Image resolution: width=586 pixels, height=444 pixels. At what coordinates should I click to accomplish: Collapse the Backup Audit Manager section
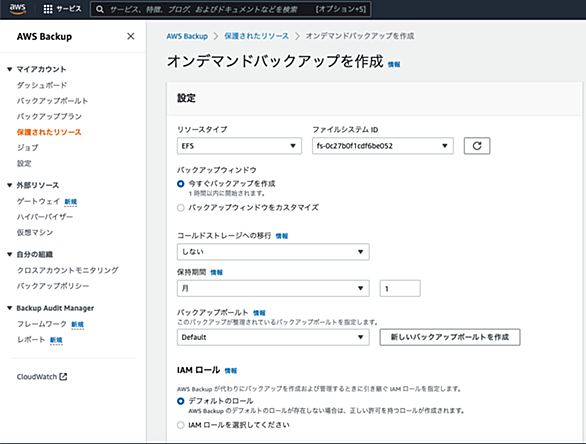point(10,308)
